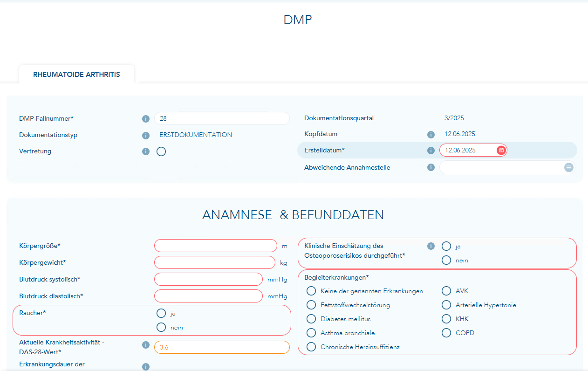
Task: Click info icon beside DAS-28-Wert
Action: [x=146, y=345]
